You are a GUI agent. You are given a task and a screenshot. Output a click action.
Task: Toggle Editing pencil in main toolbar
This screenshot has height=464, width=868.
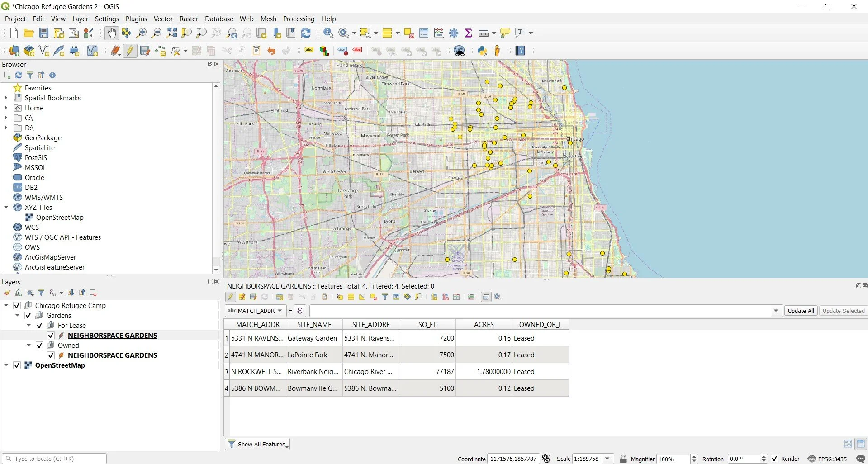[x=130, y=51]
